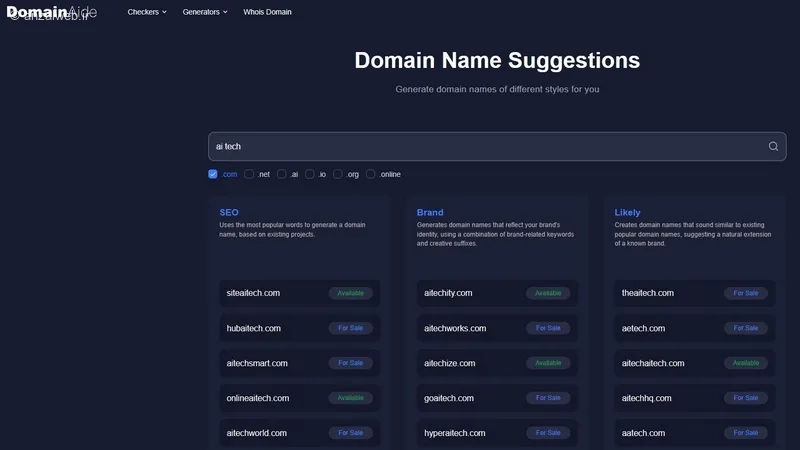Click Available badge for aitechize.com
Viewport: 800px width, 450px height.
pos(548,363)
